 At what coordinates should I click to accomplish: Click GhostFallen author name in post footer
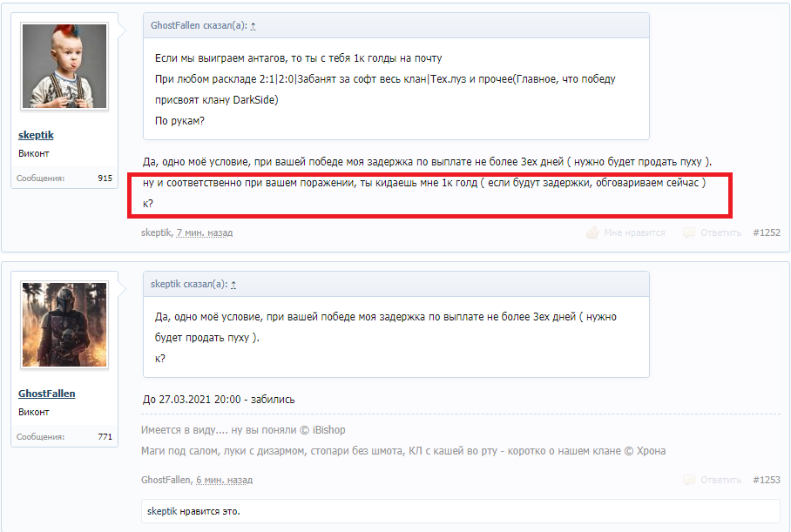tap(166, 480)
